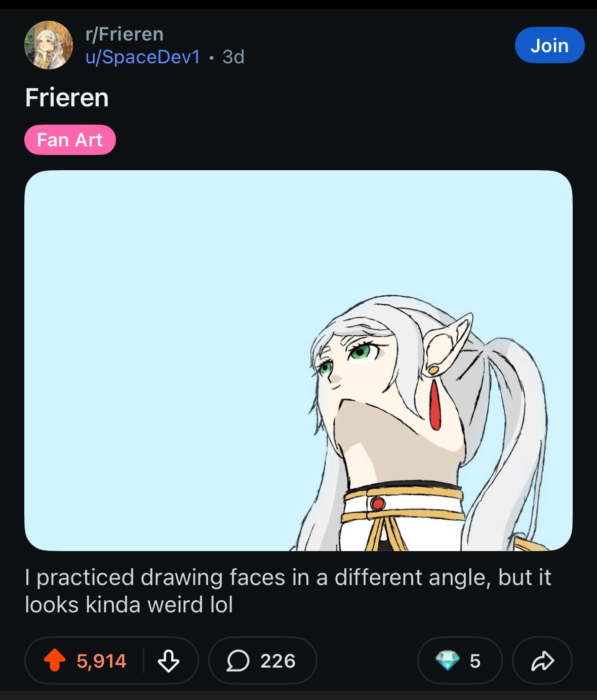
Task: Click the award count number 5
Action: coord(474,660)
